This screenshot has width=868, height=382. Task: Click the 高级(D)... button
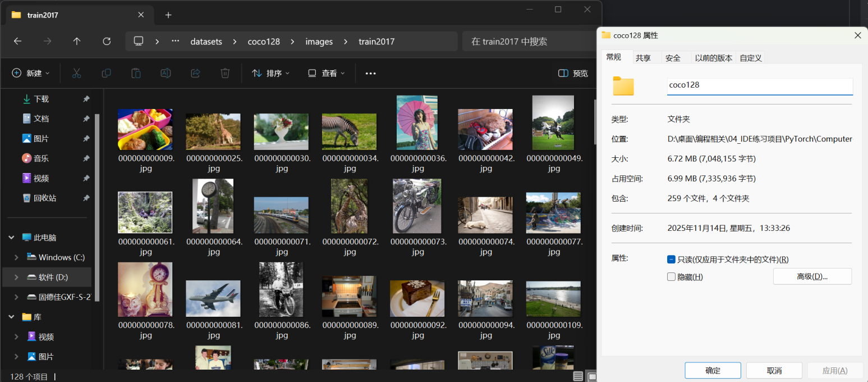click(x=812, y=276)
